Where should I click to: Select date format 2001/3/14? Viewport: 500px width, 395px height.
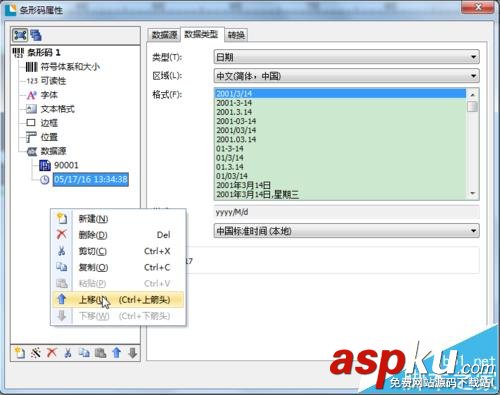[340, 94]
